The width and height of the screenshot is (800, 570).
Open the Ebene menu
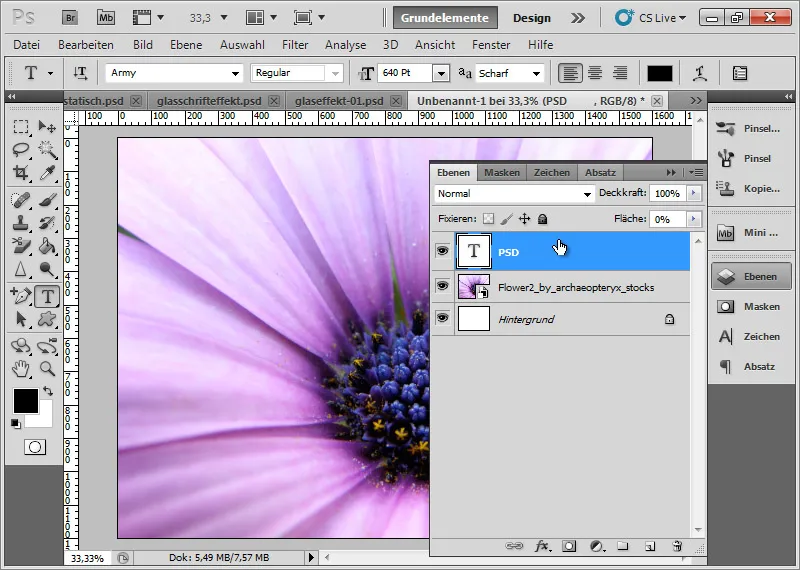point(186,45)
